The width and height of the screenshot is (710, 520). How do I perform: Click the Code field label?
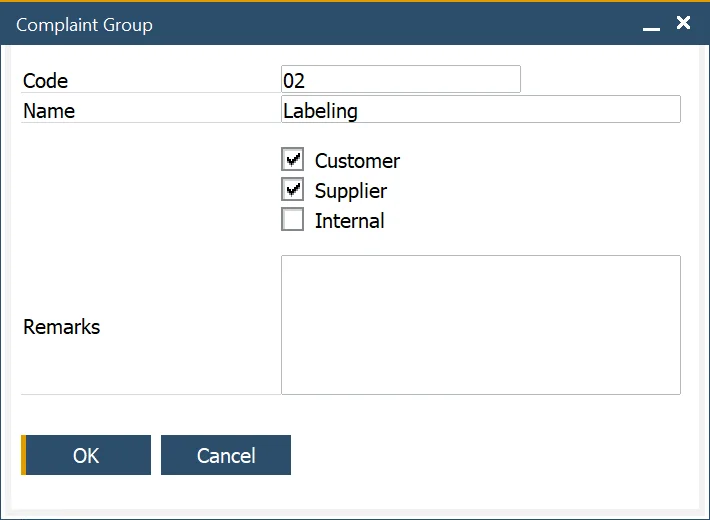point(45,81)
